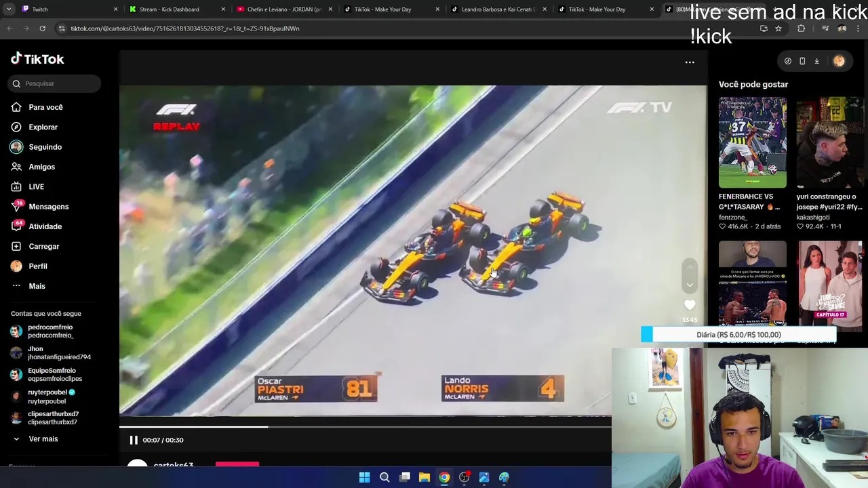Go to Perfil page
868x488 pixels.
click(37, 266)
